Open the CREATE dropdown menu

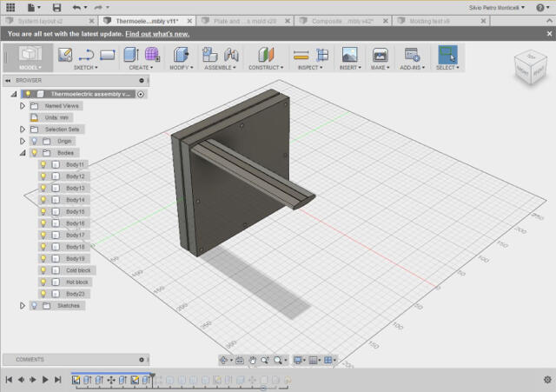[x=141, y=68]
